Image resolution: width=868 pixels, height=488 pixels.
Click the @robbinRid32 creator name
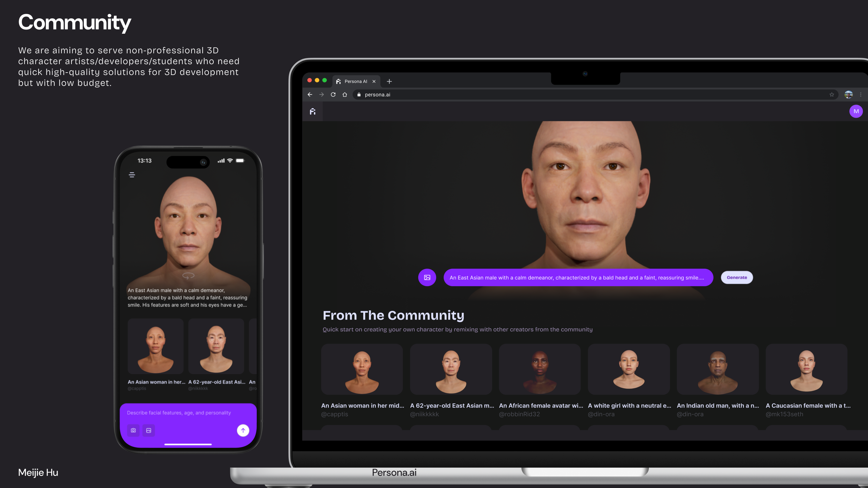click(519, 414)
